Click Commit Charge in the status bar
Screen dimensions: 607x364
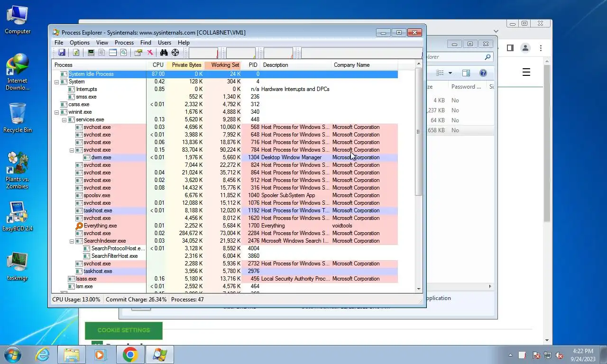136,300
